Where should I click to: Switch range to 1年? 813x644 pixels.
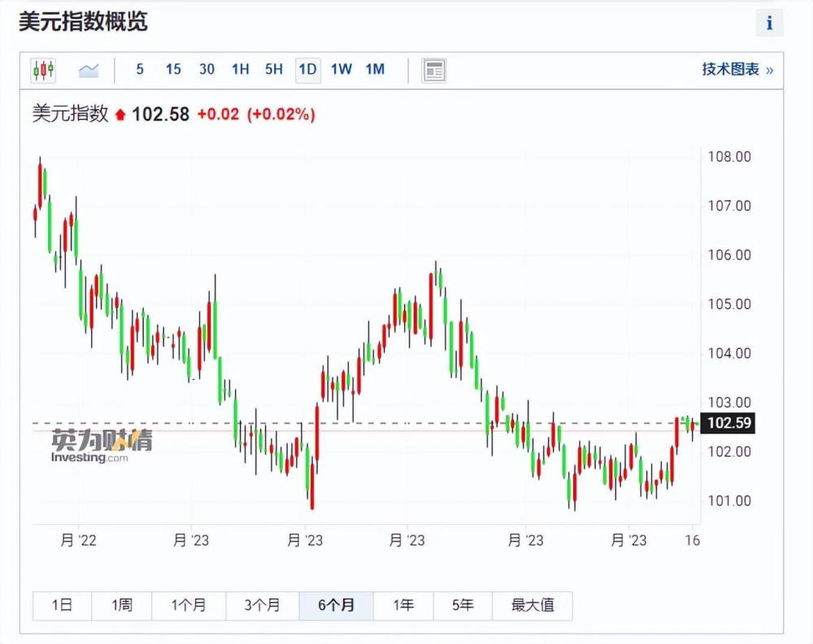pos(403,606)
